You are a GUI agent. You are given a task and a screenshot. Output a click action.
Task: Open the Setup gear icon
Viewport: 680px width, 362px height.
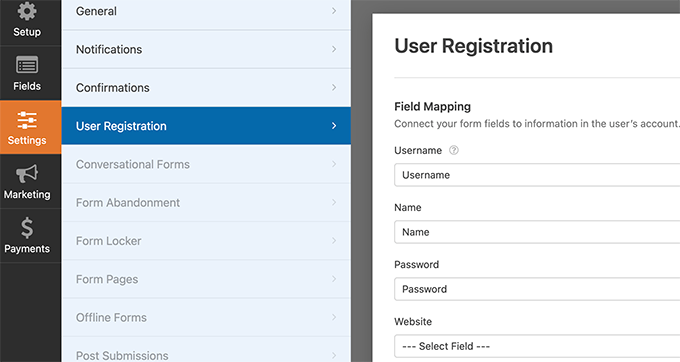[27, 11]
